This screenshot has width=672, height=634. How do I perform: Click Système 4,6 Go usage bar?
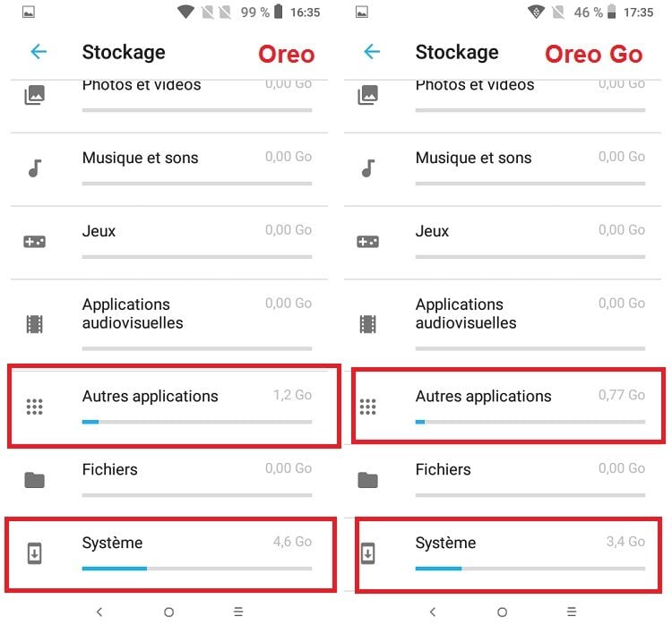[x=197, y=569]
